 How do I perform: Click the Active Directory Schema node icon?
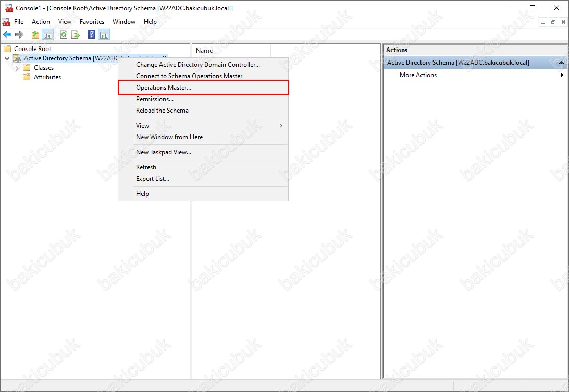click(17, 58)
